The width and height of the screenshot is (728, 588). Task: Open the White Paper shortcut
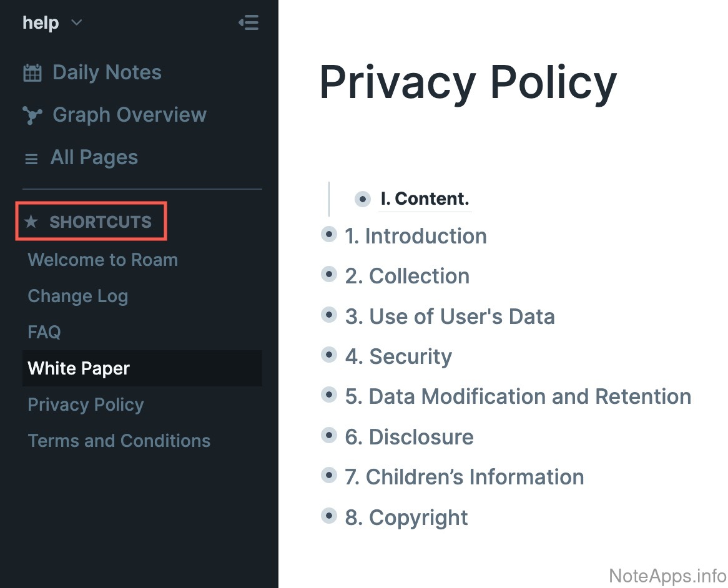click(x=79, y=368)
